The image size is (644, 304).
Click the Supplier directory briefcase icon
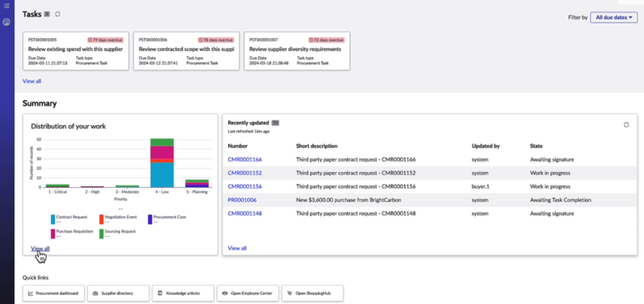[x=96, y=293]
